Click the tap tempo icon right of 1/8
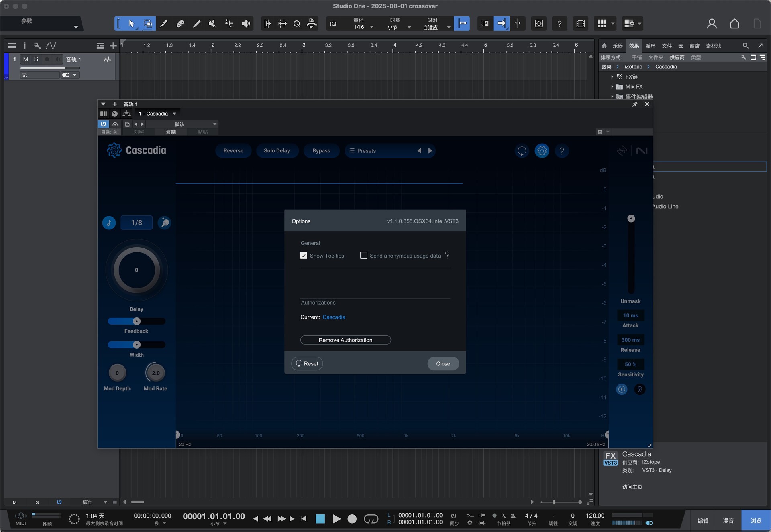Image resolution: width=771 pixels, height=532 pixels. pos(164,223)
